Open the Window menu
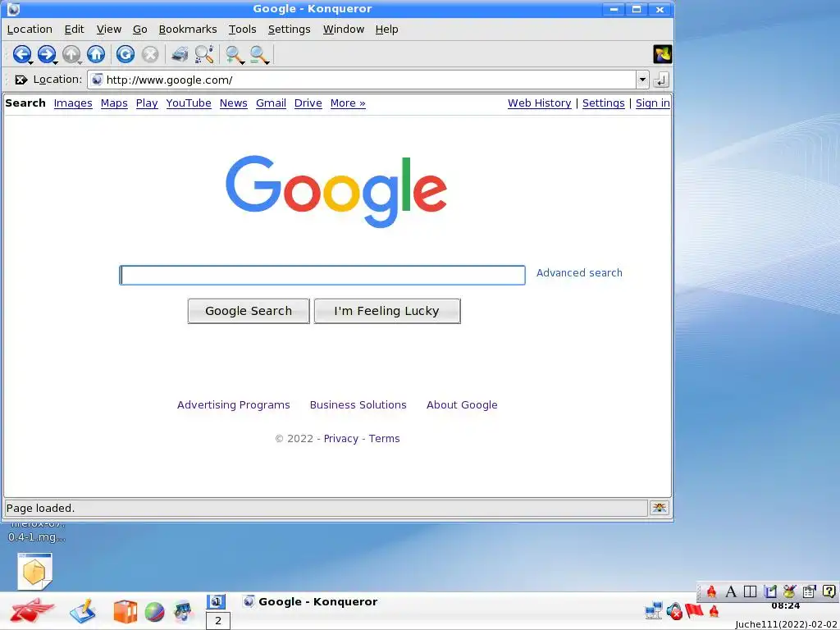The width and height of the screenshot is (840, 630). [344, 29]
